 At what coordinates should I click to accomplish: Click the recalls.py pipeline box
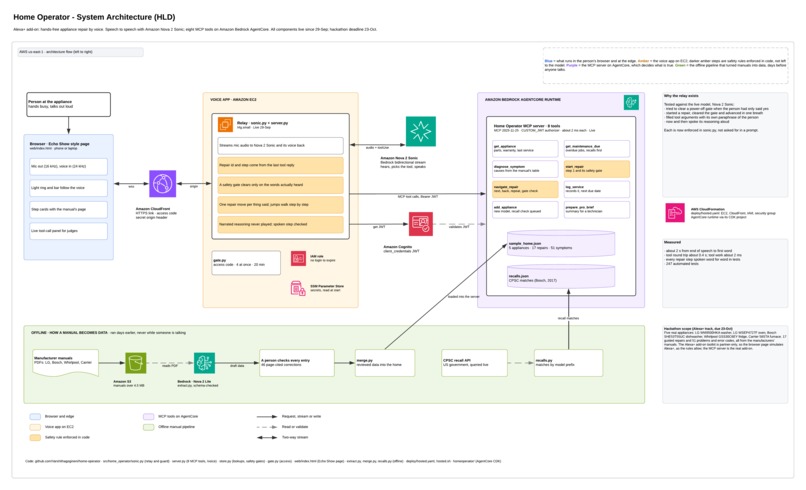point(569,363)
